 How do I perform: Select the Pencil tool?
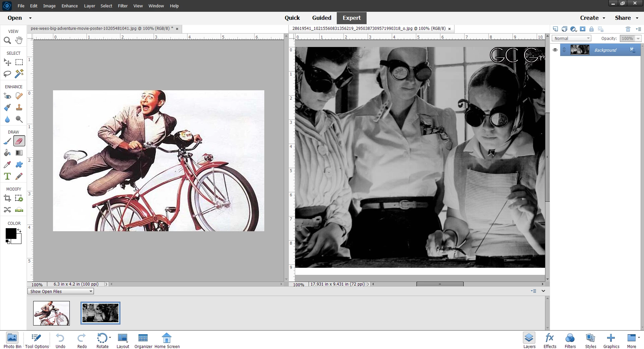(x=19, y=176)
